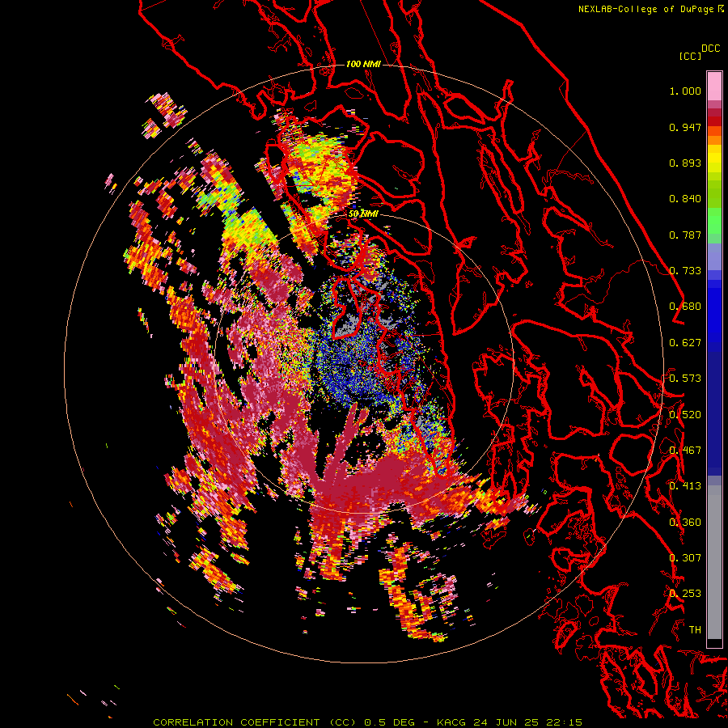Select the 1.000 scale value
Image resolution: width=728 pixels, height=728 pixels.
685,91
